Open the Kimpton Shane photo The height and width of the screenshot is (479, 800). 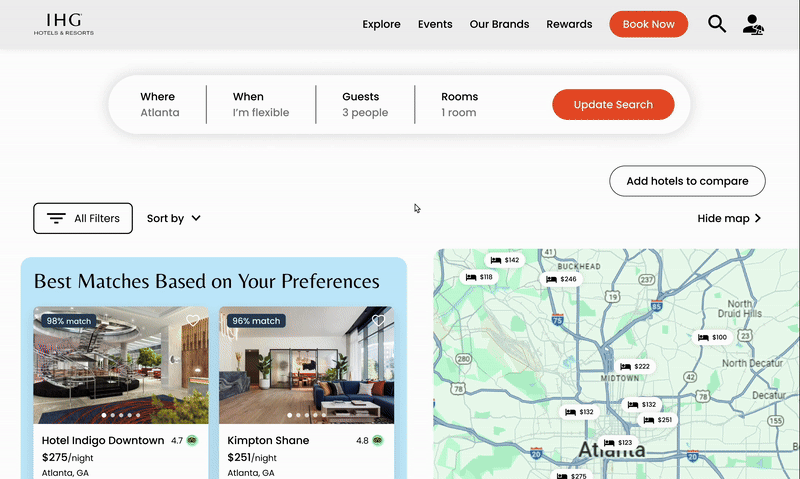click(307, 365)
